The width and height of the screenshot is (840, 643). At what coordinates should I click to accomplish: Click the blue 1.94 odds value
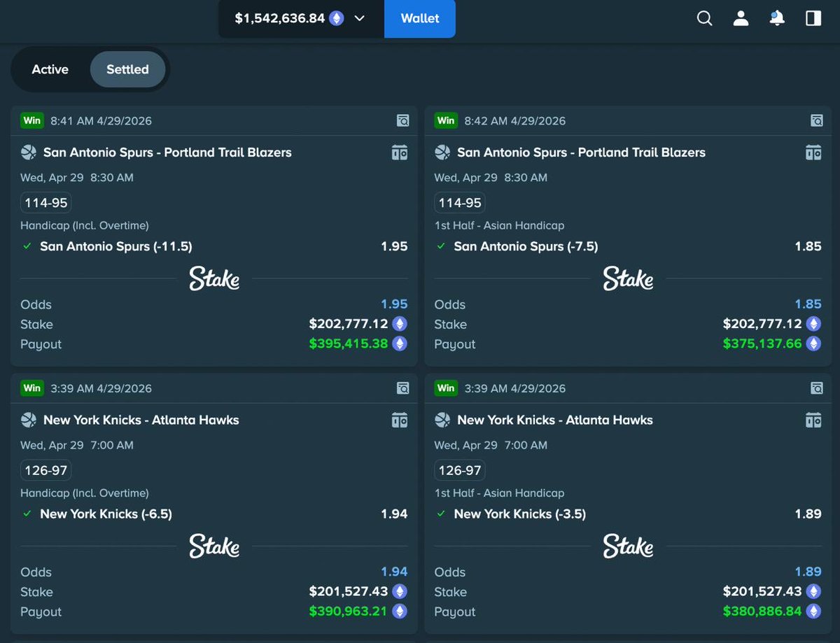(x=394, y=572)
